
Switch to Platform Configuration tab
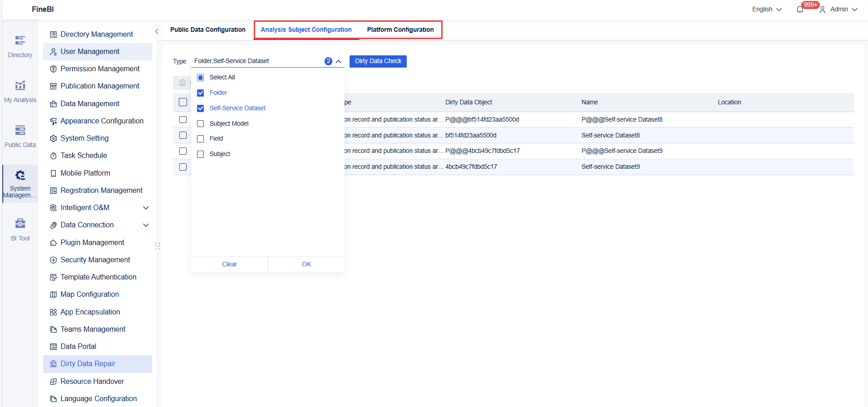[x=400, y=29]
